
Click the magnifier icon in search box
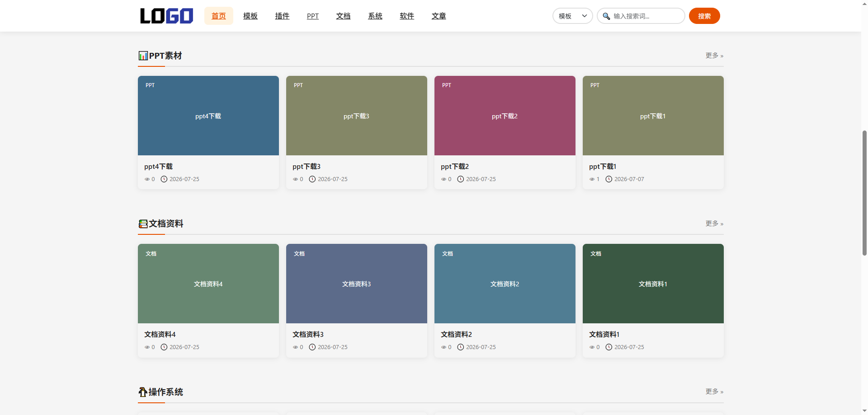pos(606,16)
